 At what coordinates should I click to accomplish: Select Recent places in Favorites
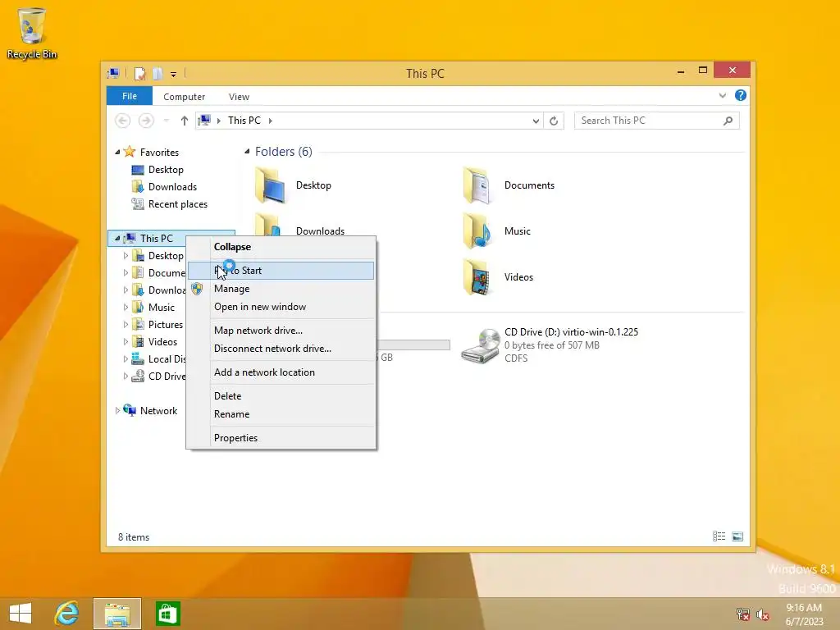[x=177, y=204]
